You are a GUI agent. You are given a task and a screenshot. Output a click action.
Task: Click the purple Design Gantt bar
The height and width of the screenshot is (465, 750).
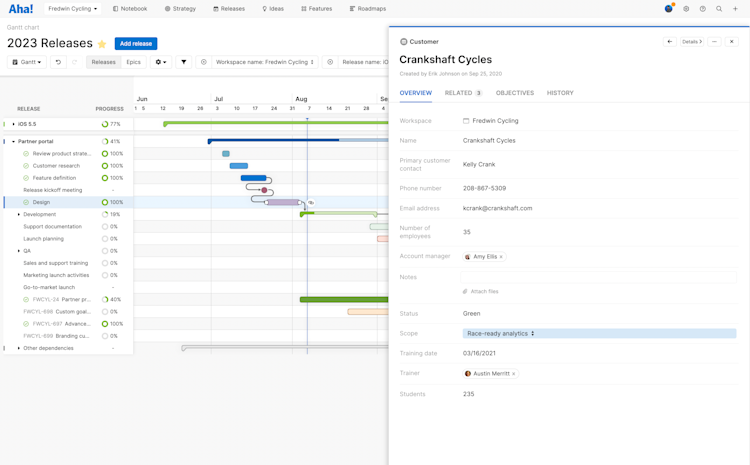(x=283, y=202)
